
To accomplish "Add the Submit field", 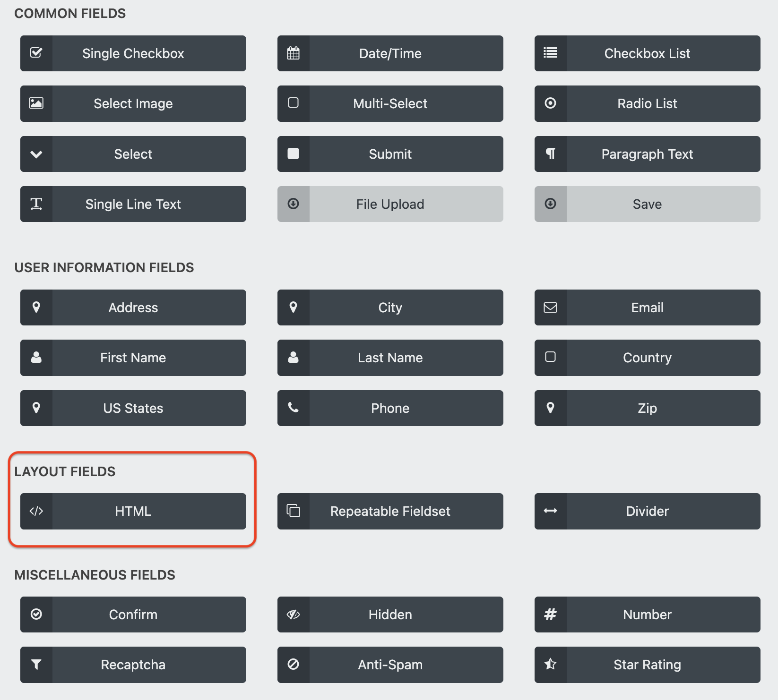I will click(390, 154).
